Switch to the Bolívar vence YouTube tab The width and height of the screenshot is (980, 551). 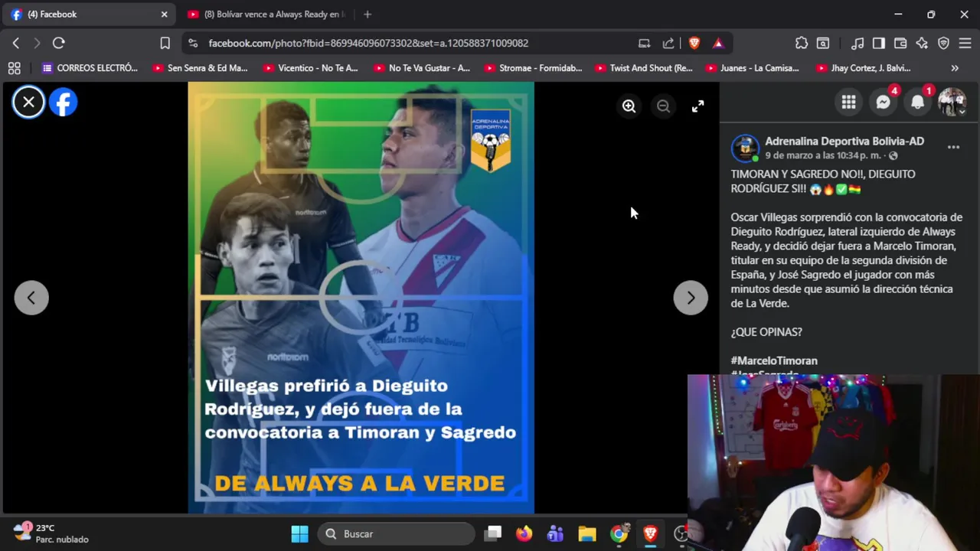point(266,14)
